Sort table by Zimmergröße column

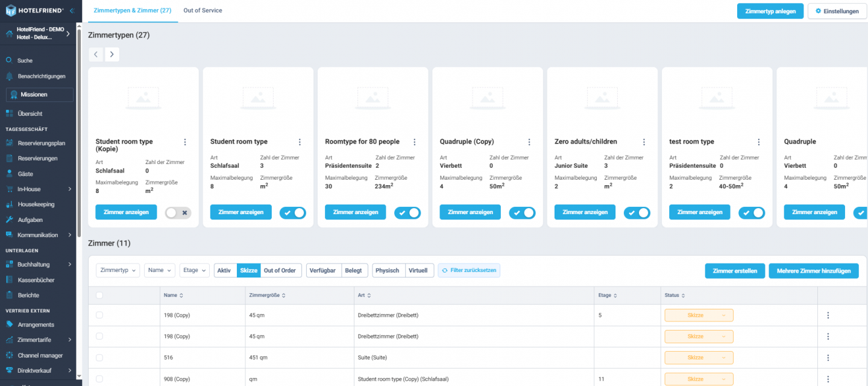[x=266, y=295]
